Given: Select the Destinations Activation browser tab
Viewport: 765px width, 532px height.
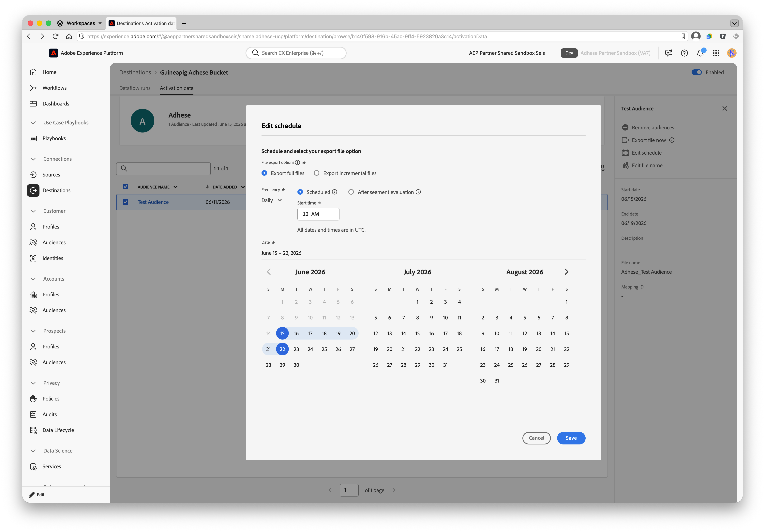Looking at the screenshot, I should point(142,23).
